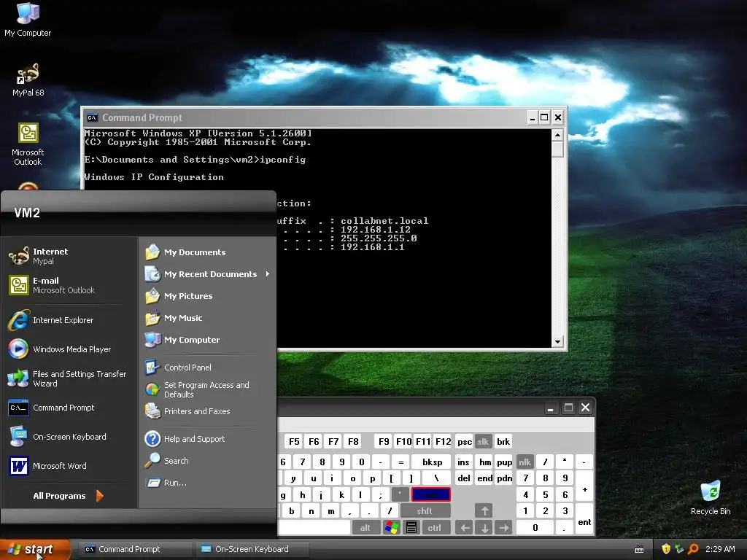Click the application menu key on keyboard
The height and width of the screenshot is (560, 747).
click(x=411, y=527)
